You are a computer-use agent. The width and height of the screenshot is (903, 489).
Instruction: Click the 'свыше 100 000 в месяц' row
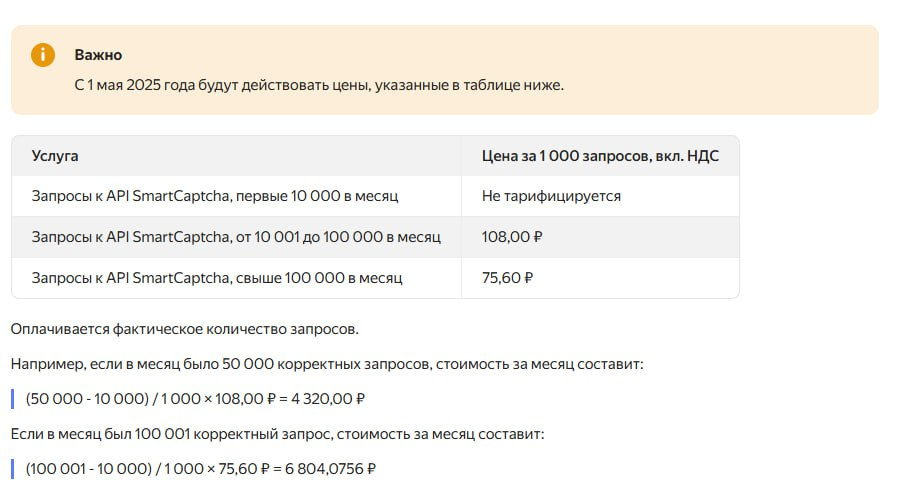tap(216, 277)
